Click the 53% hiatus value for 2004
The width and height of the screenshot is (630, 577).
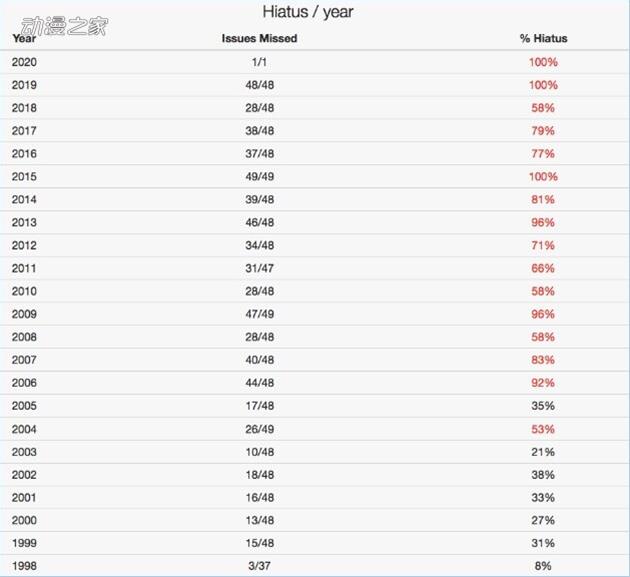click(x=543, y=429)
